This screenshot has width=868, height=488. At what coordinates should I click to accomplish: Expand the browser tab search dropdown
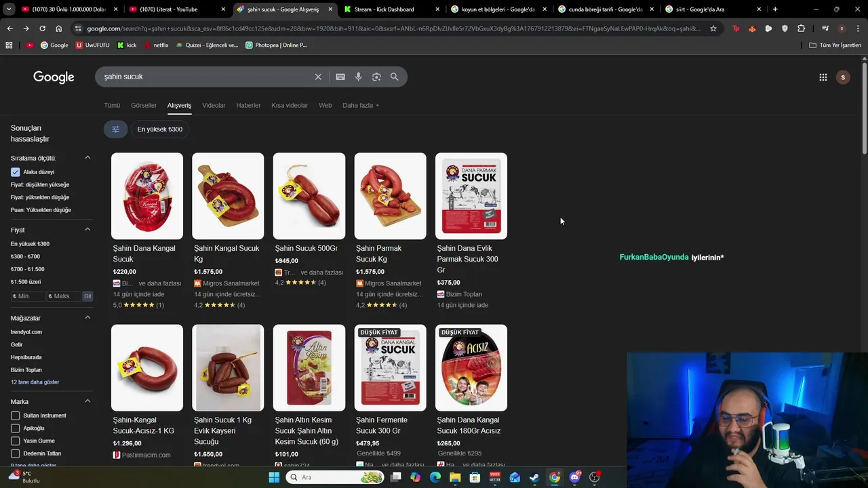(9, 9)
